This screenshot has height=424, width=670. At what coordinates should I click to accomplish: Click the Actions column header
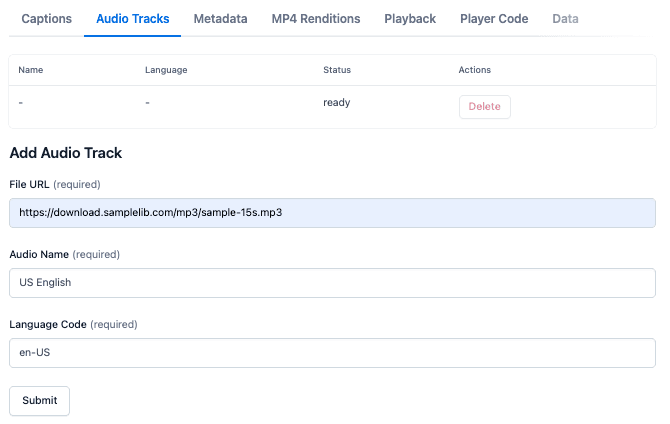(x=474, y=70)
